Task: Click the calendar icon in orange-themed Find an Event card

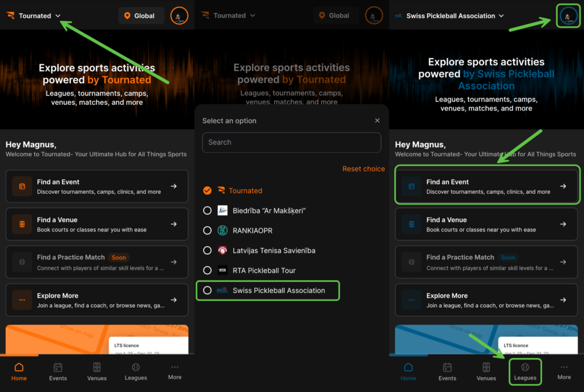Action: 22,186
